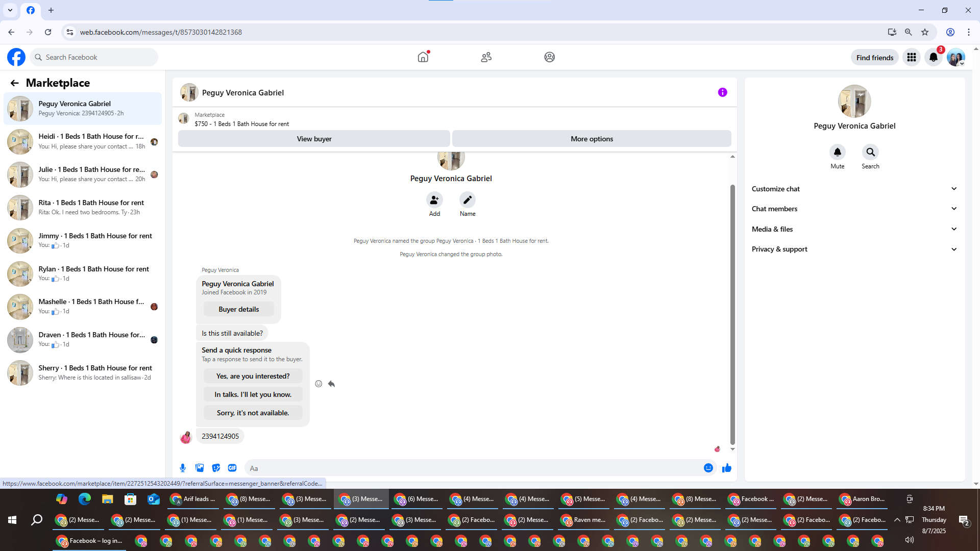Click the chat scrollbar thumb
The height and width of the screenshot is (551, 980).
tap(732, 314)
